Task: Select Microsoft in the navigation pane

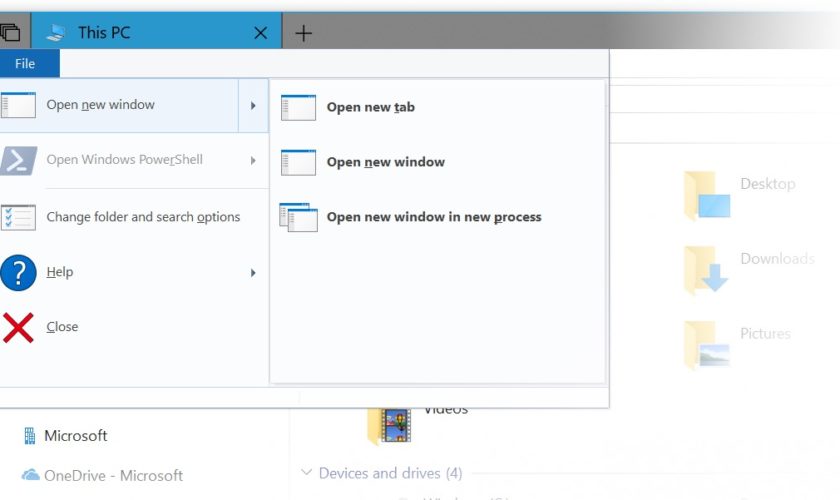Action: tap(76, 436)
